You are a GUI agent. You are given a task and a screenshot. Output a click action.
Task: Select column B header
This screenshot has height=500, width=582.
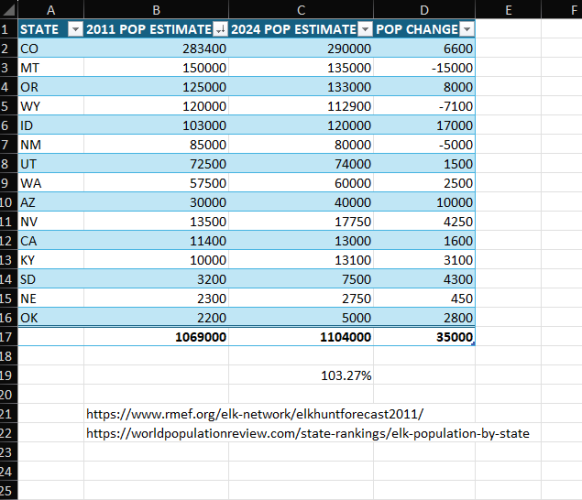[156, 10]
